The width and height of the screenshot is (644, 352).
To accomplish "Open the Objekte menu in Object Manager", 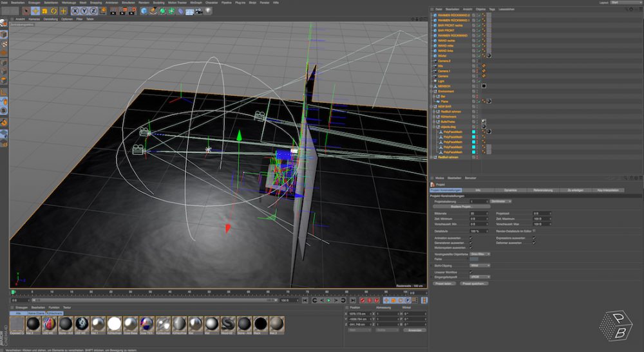I will (480, 9).
